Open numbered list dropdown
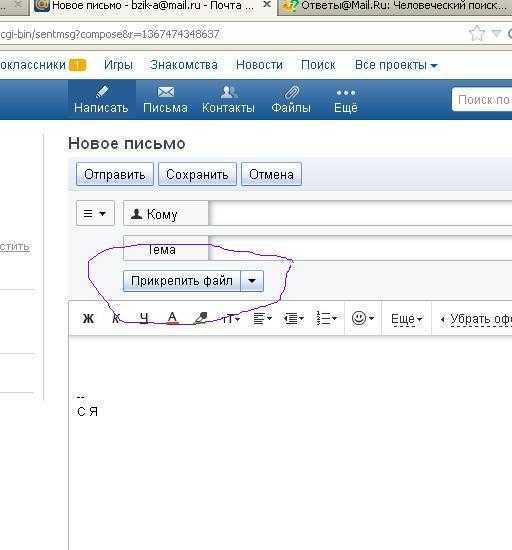The width and height of the screenshot is (512, 550). click(326, 319)
